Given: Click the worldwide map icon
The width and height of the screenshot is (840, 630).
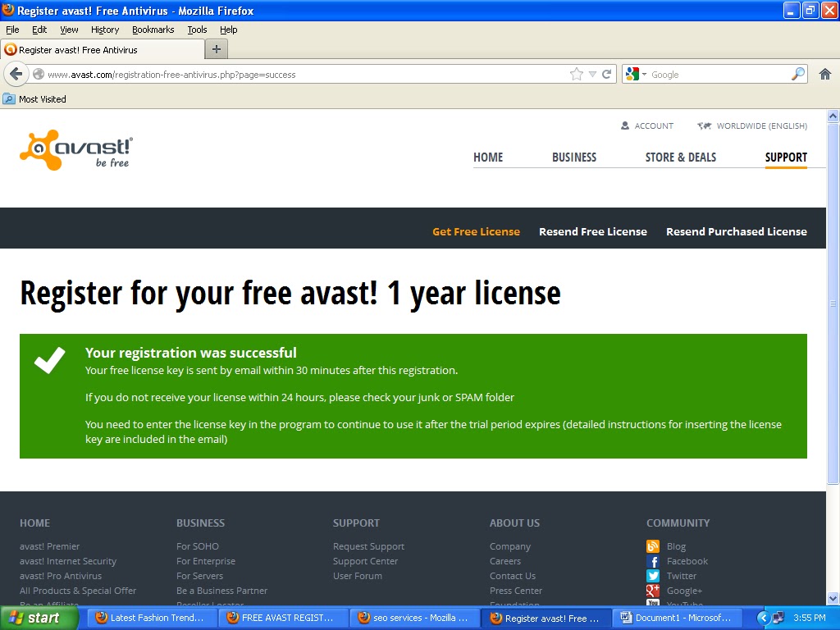Looking at the screenshot, I should click(x=704, y=126).
